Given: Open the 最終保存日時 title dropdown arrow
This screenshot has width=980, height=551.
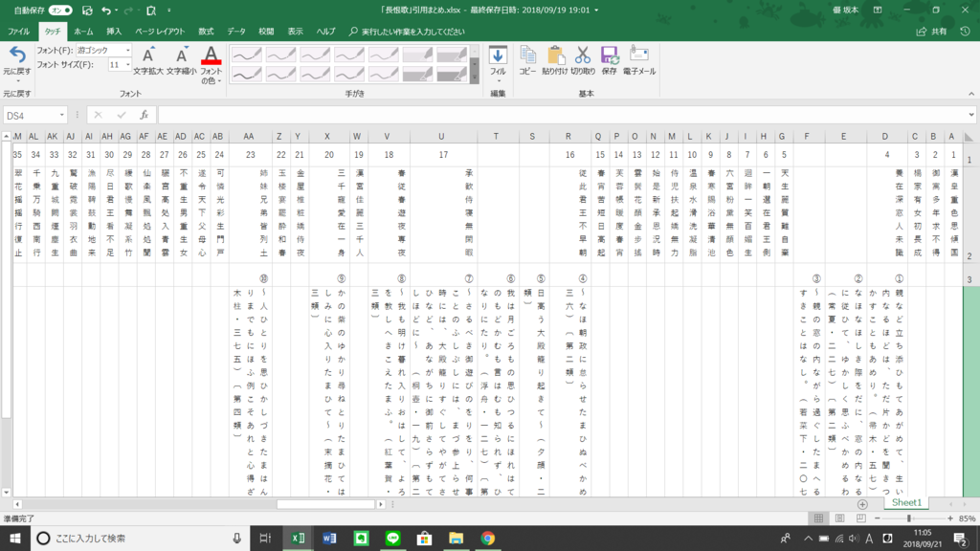Looking at the screenshot, I should 596,10.
